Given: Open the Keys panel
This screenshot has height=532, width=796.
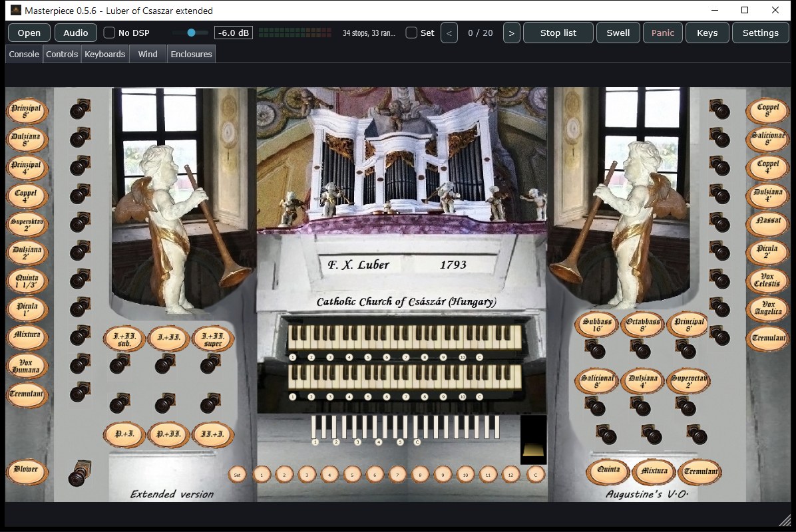Looking at the screenshot, I should [x=707, y=33].
